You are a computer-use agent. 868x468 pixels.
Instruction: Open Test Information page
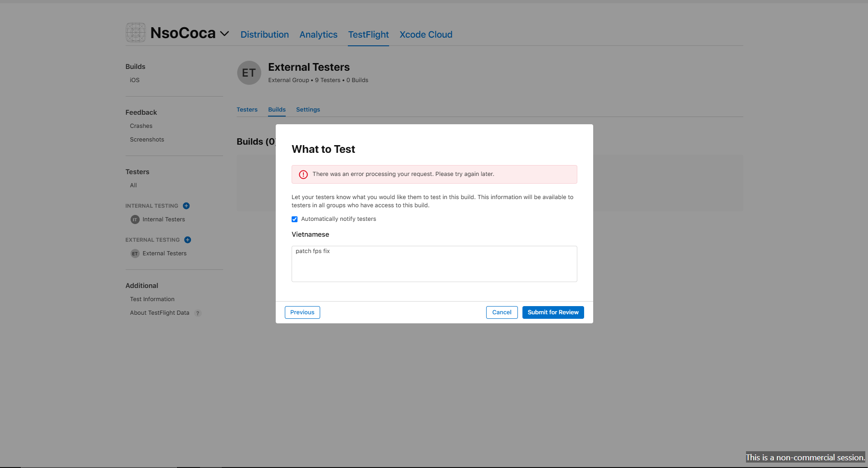152,299
